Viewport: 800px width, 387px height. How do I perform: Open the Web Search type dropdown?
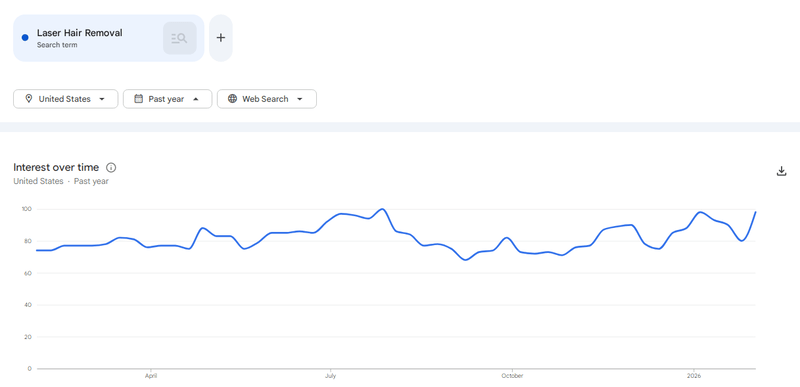tap(267, 99)
